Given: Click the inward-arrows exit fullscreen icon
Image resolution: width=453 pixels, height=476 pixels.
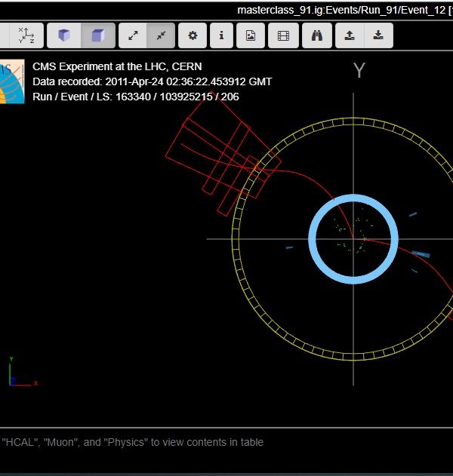Looking at the screenshot, I should pyautogui.click(x=161, y=35).
